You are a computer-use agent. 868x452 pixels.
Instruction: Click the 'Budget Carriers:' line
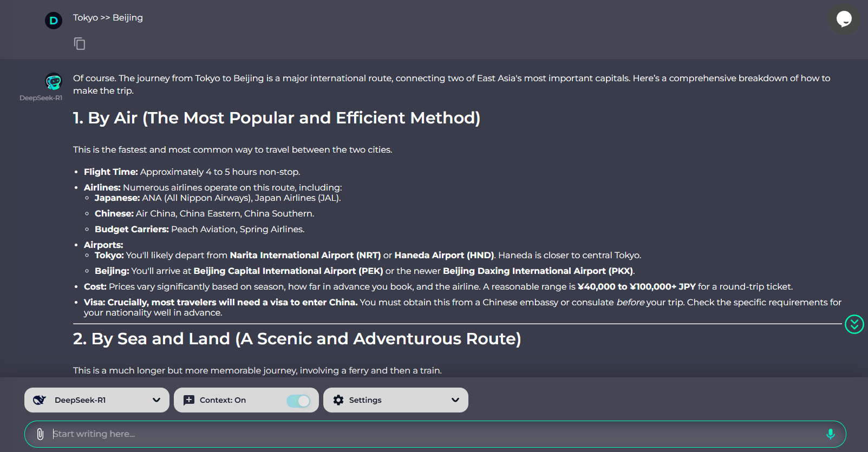point(199,230)
